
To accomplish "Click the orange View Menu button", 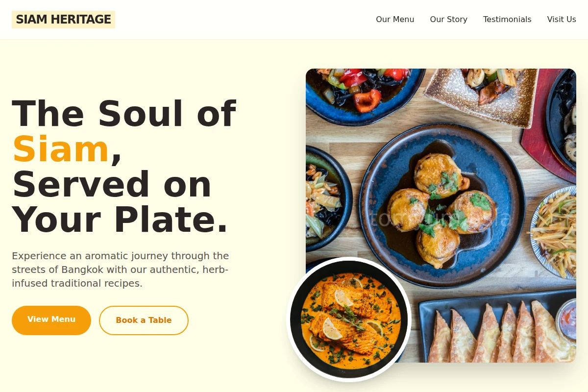I will point(51,320).
